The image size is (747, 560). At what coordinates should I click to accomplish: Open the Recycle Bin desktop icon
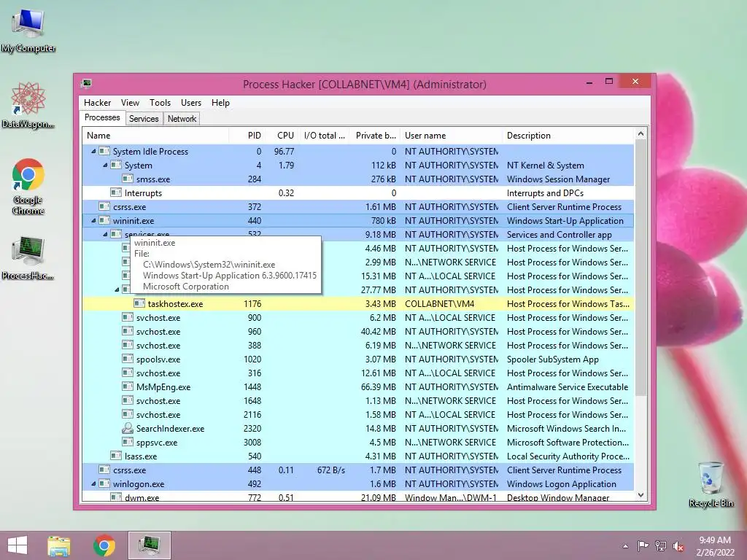coord(711,484)
